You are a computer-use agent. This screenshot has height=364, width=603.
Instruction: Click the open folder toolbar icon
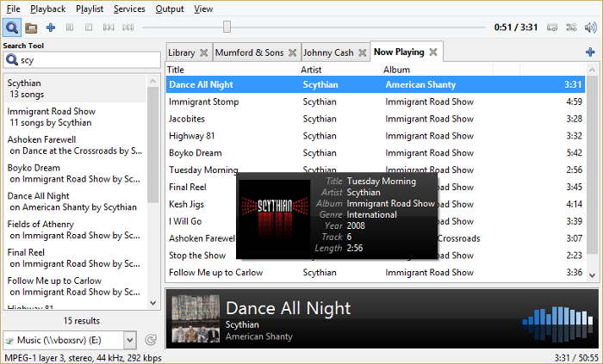pyautogui.click(x=32, y=28)
